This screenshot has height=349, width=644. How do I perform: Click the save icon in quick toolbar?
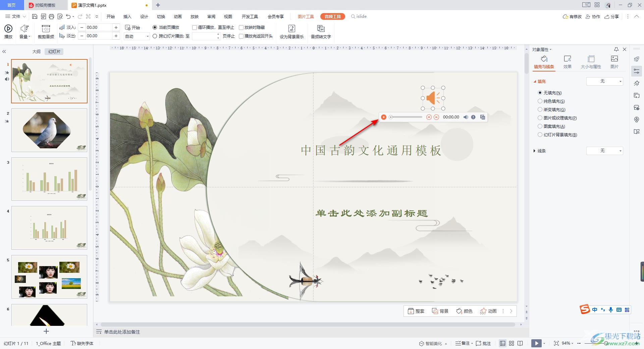(x=35, y=16)
